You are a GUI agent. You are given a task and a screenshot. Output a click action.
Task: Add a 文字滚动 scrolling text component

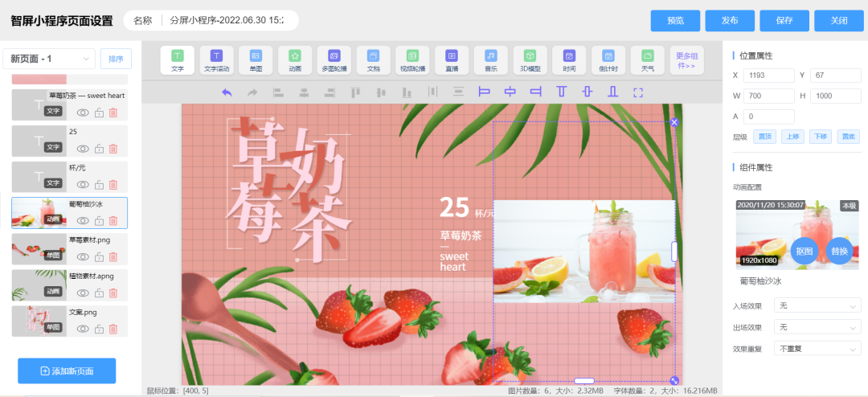pyautogui.click(x=216, y=60)
